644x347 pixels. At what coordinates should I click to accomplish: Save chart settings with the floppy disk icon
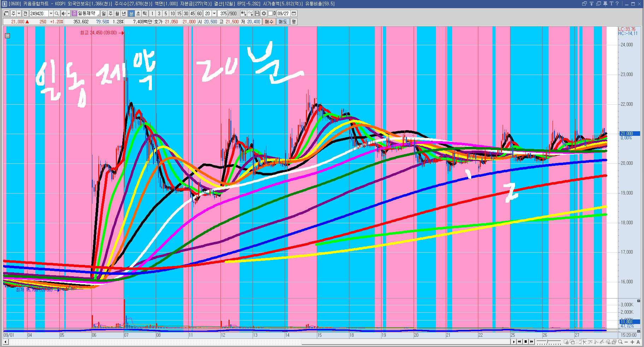(x=257, y=13)
